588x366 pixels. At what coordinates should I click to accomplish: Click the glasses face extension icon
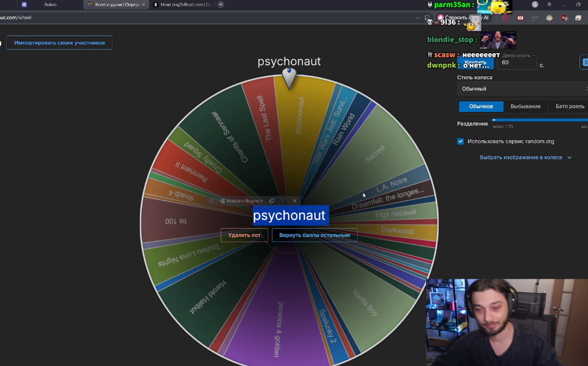point(549,18)
